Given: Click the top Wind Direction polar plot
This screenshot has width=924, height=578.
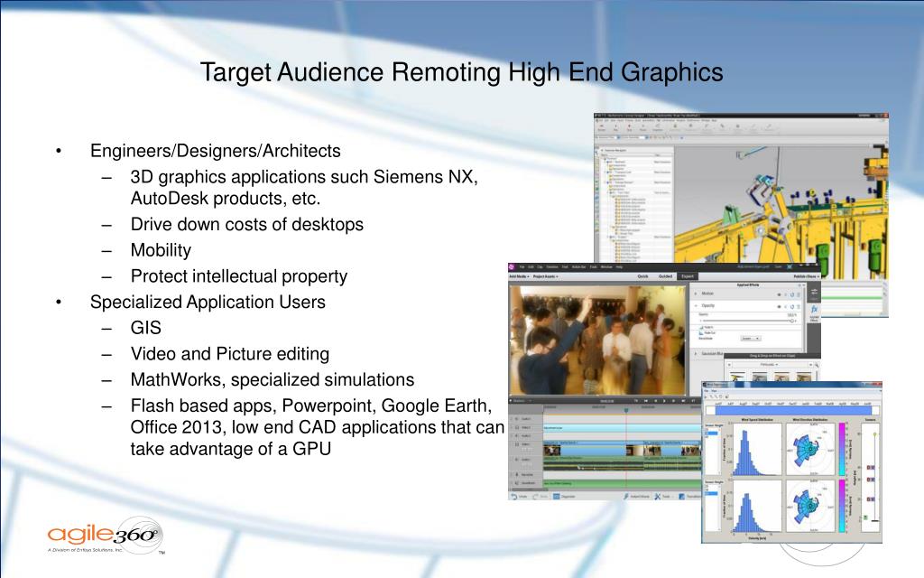Looking at the screenshot, I should [810, 450].
